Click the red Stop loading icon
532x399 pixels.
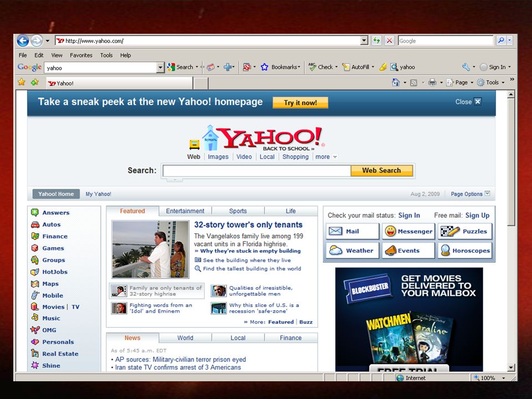point(389,40)
